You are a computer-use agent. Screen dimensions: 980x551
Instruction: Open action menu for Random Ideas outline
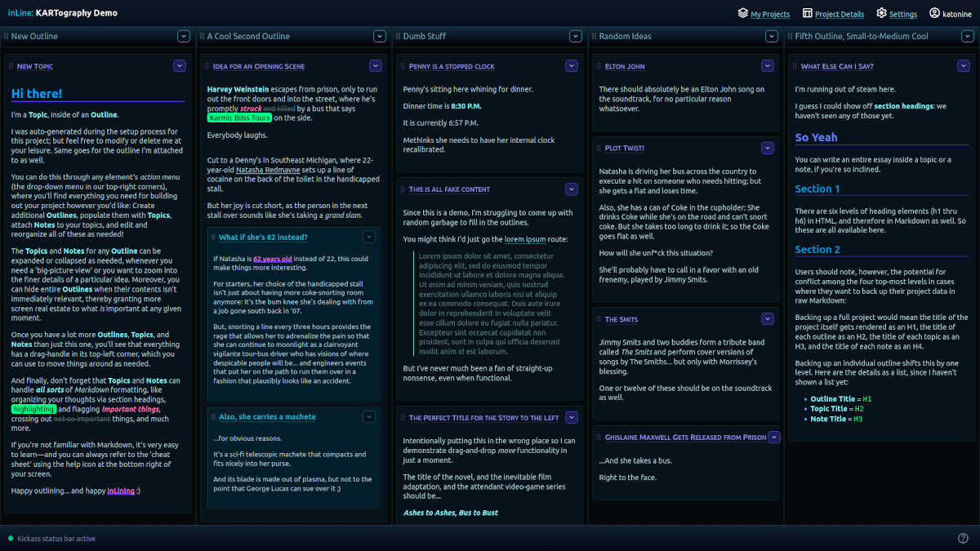click(x=772, y=36)
